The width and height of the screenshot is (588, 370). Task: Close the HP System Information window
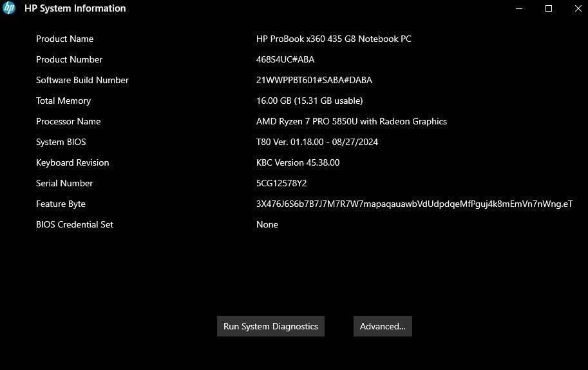click(578, 8)
